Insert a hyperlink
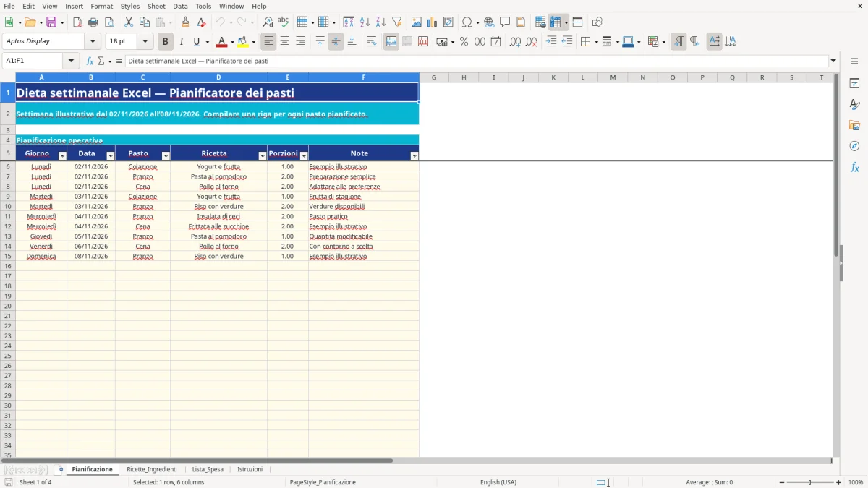Screen dimensions: 868x488 click(x=489, y=22)
